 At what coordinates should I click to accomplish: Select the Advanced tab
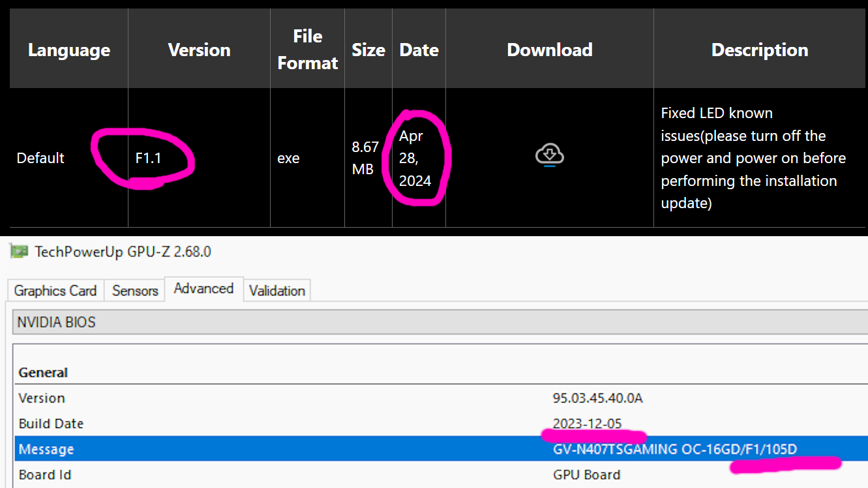(203, 288)
